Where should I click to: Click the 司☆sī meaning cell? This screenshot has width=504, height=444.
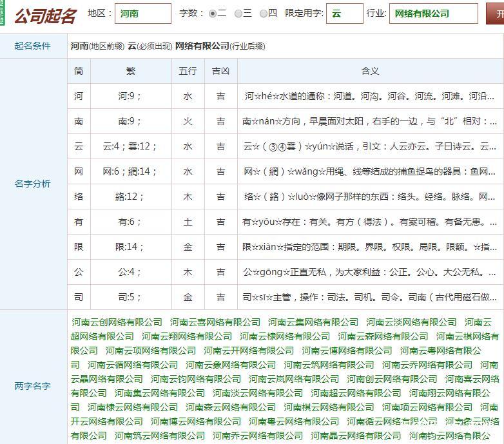click(x=371, y=297)
